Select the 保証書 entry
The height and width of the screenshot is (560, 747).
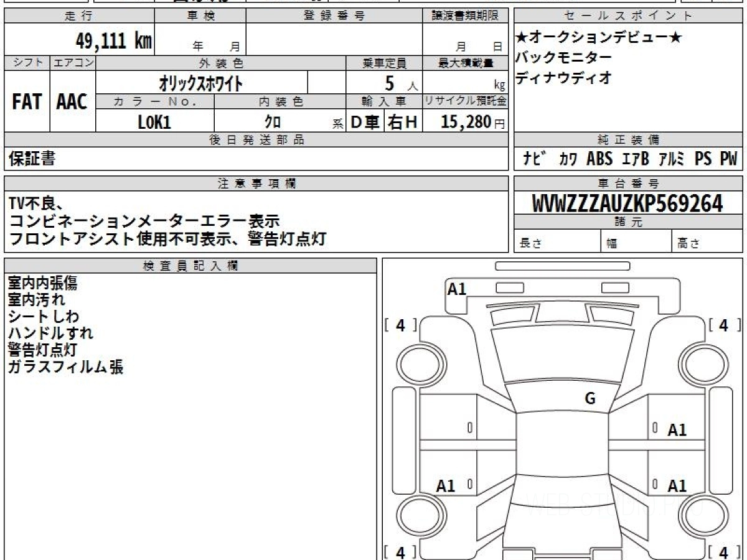pos(32,159)
